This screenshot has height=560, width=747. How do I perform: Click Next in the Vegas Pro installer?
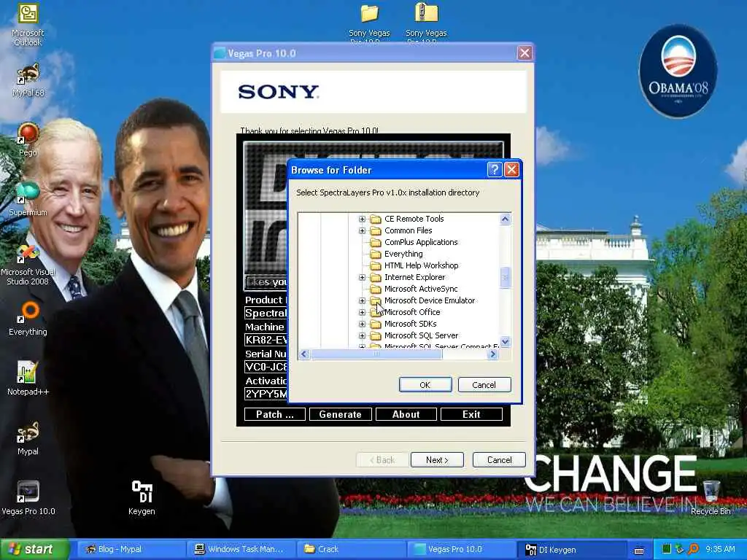click(437, 460)
